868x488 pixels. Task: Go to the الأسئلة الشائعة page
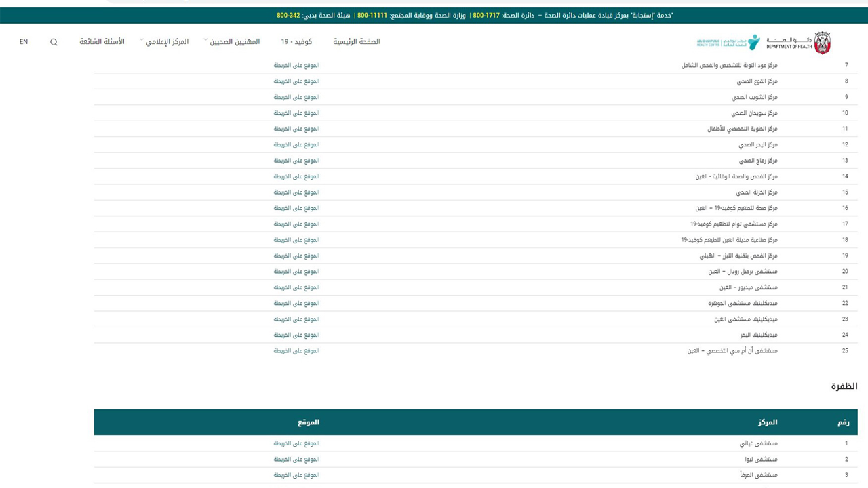click(102, 42)
